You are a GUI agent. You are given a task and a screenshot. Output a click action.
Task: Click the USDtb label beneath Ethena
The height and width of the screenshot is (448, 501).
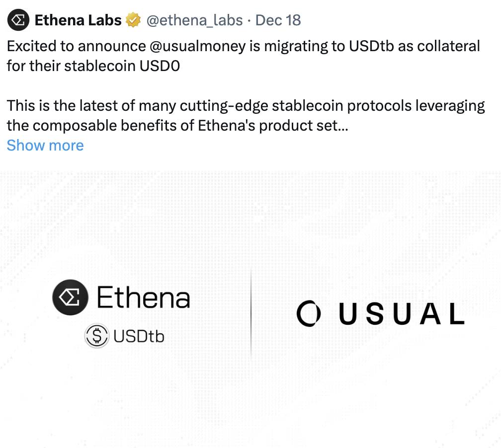pyautogui.click(x=139, y=337)
